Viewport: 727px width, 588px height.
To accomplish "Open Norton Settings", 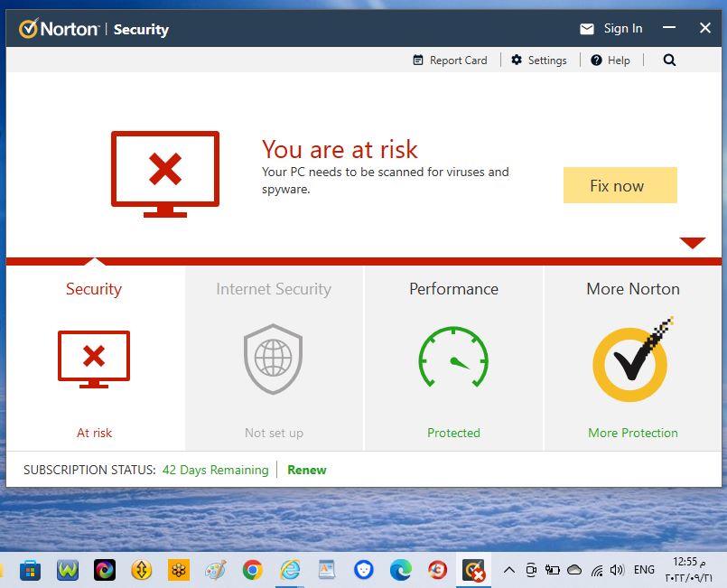I will pos(539,61).
